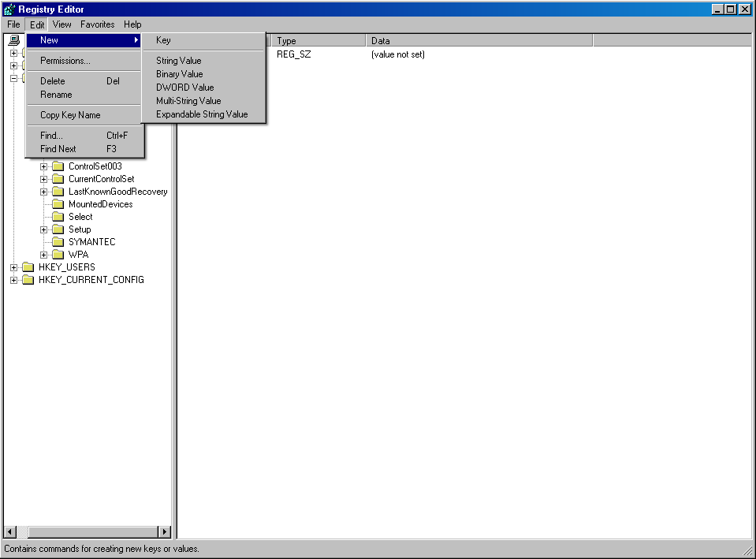Select the highlighted New submenu entry

click(84, 40)
